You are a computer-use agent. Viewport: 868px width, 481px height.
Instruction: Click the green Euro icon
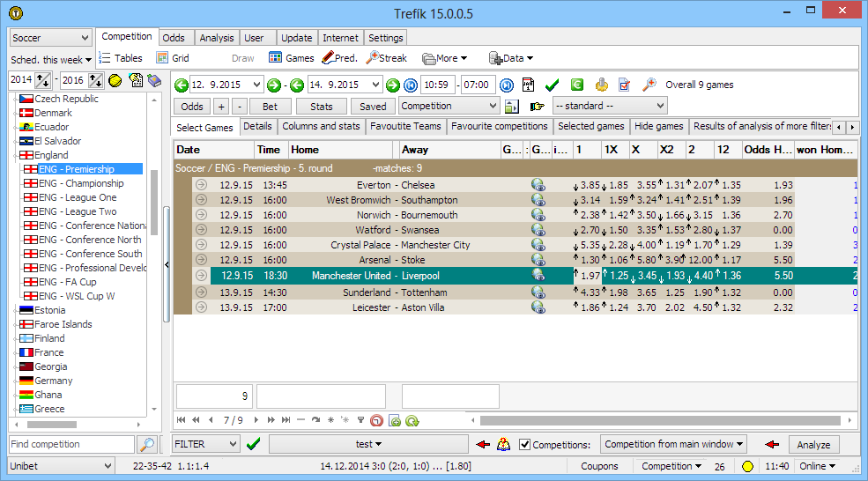click(577, 85)
